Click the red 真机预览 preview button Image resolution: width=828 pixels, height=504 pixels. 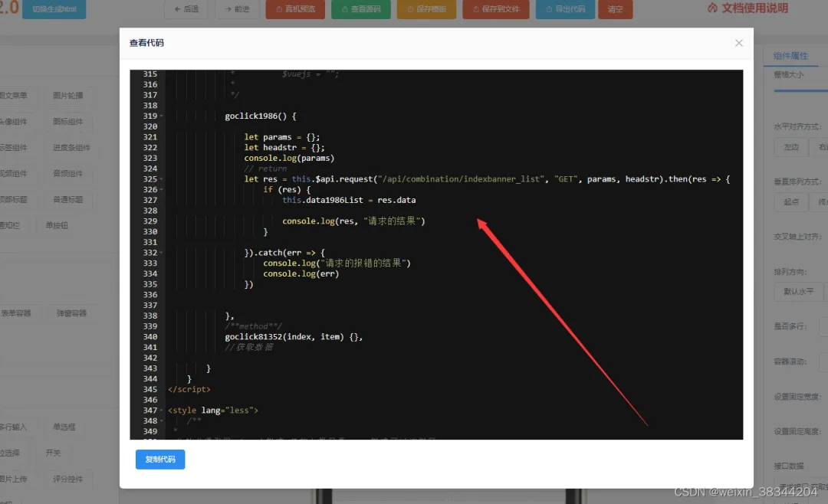295,9
